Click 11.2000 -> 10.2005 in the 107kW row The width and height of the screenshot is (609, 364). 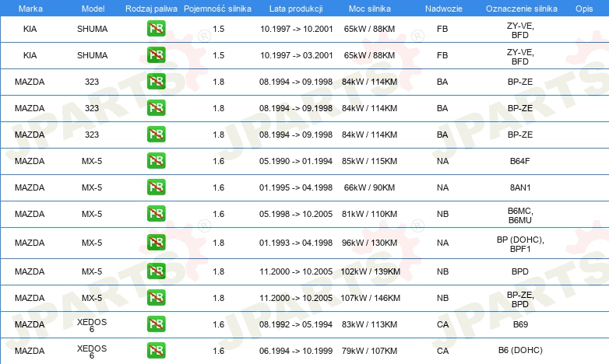pyautogui.click(x=296, y=298)
